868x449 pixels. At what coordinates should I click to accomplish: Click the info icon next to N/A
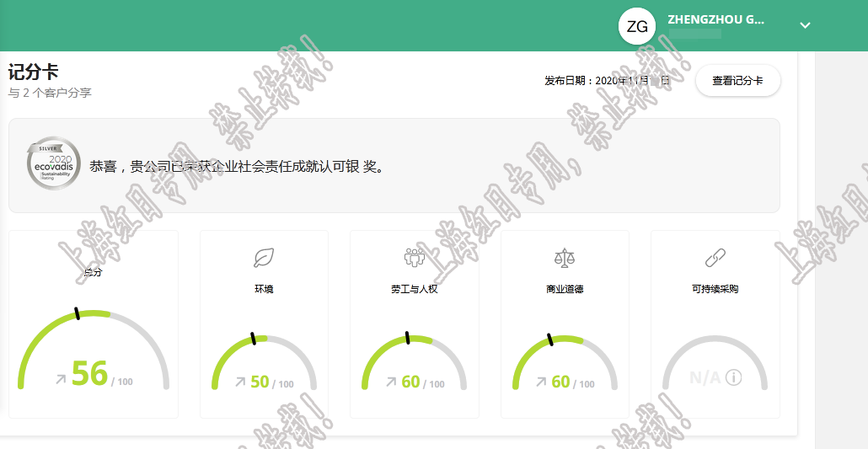[x=733, y=377]
